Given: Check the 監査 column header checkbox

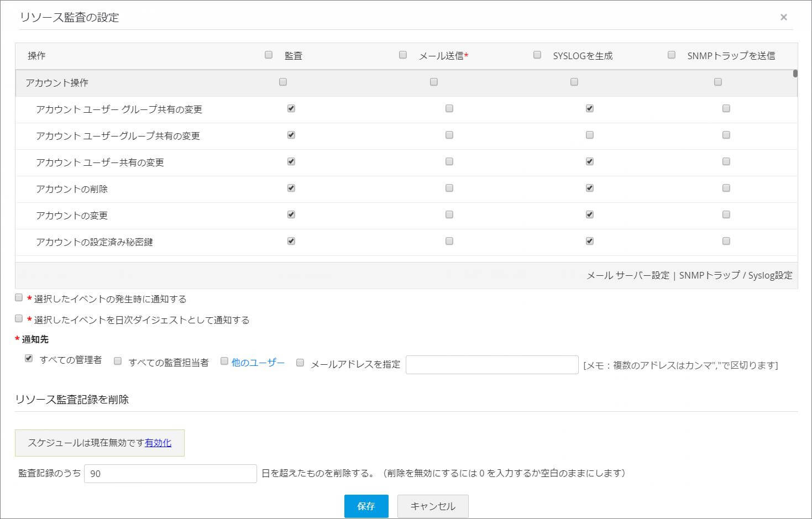Looking at the screenshot, I should [269, 55].
